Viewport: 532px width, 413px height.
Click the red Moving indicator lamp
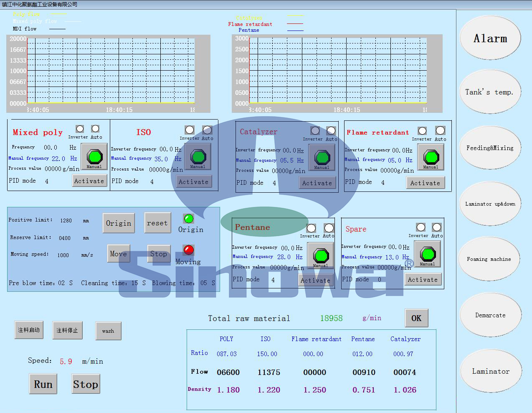188,250
